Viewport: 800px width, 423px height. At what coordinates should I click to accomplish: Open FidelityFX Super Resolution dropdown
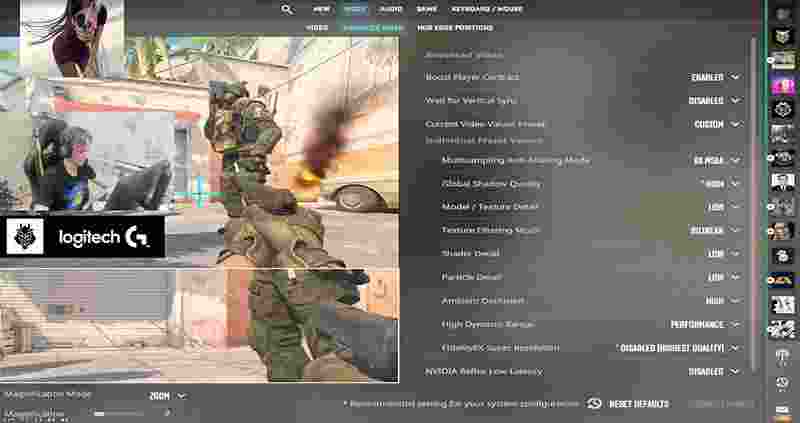tap(679, 348)
